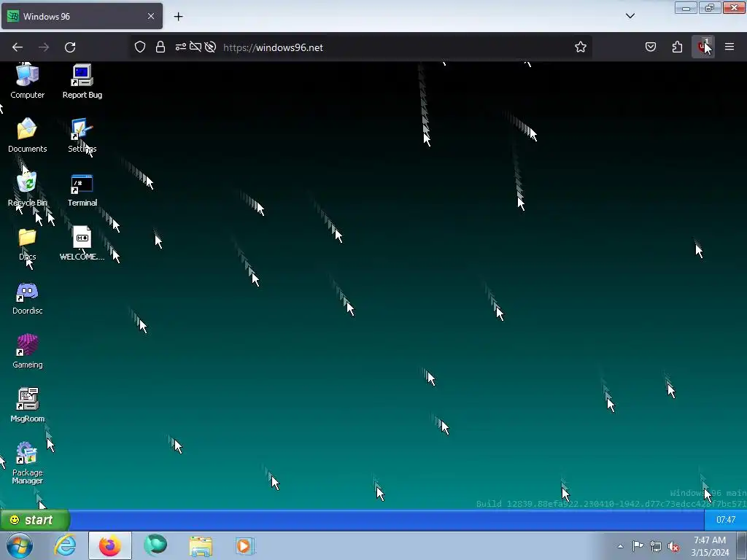Viewport: 747px width, 560px height.
Task: Click the browser forward arrow
Action: 44,47
